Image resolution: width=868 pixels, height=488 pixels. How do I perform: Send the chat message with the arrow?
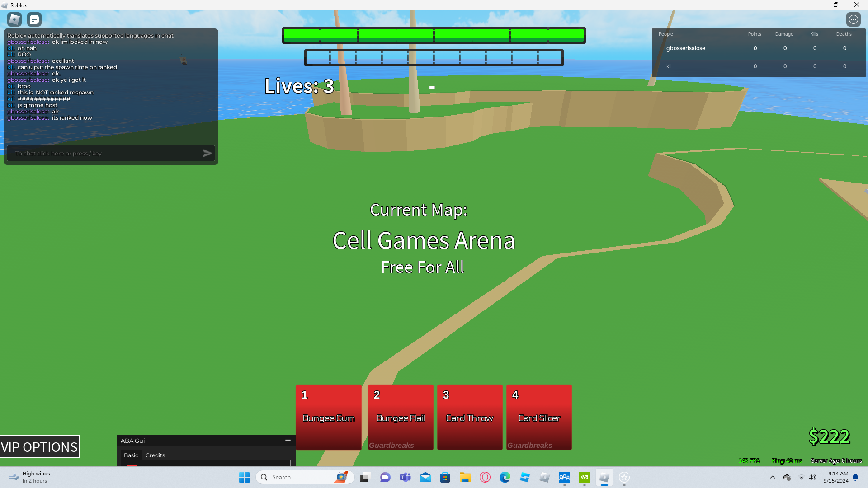[207, 153]
